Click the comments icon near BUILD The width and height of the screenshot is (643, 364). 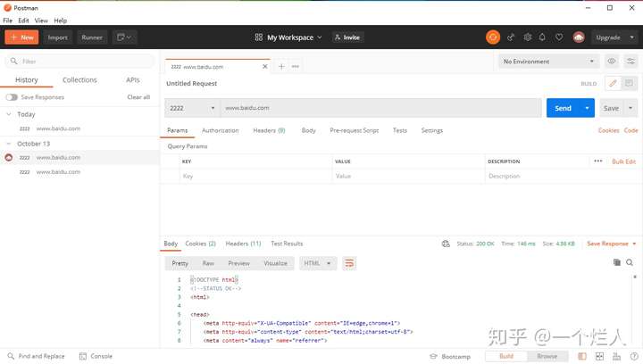point(629,83)
